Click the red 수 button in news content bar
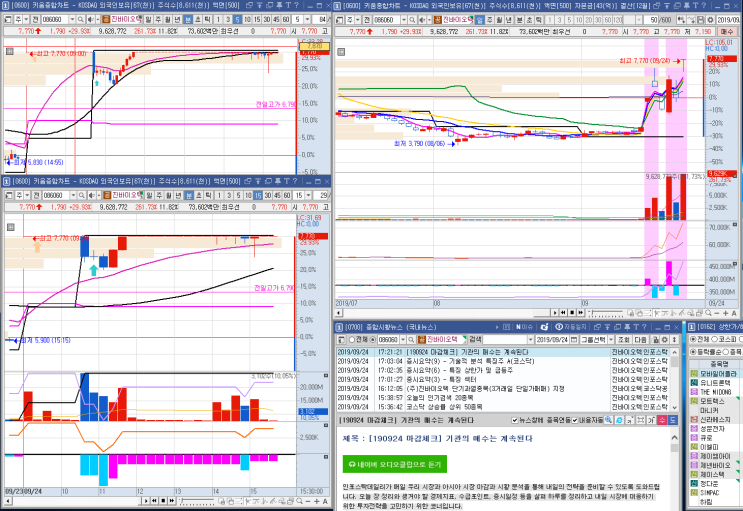Viewport: 743px width, 511px height. tap(662, 420)
